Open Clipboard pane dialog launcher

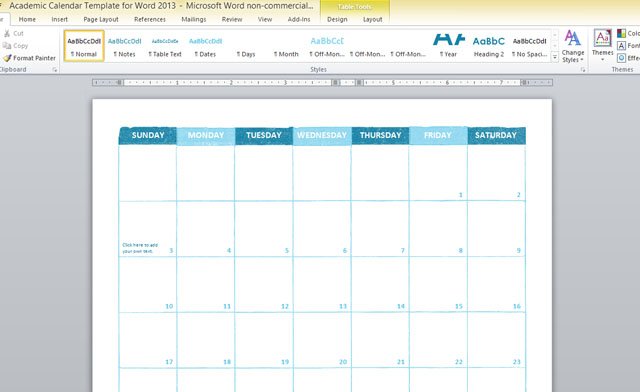pos(55,70)
